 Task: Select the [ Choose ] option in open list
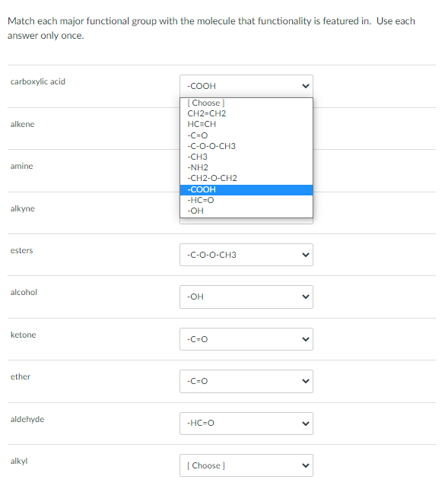click(x=246, y=103)
